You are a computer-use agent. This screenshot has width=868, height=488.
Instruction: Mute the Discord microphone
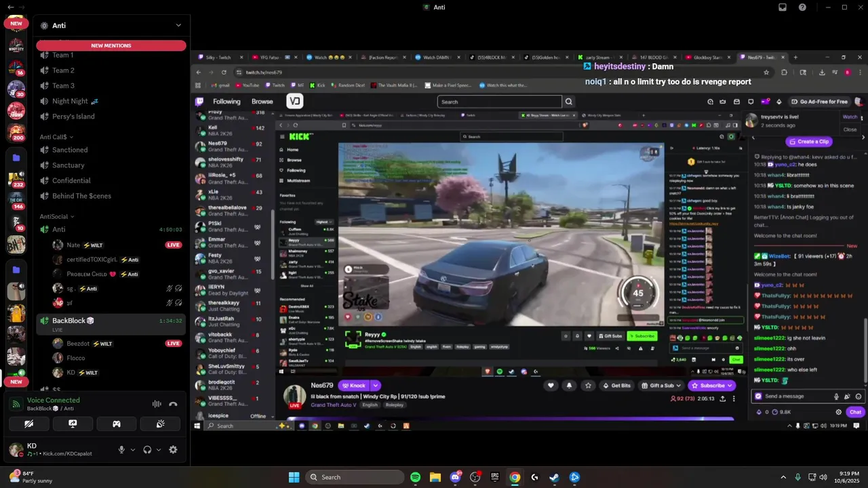[122, 449]
